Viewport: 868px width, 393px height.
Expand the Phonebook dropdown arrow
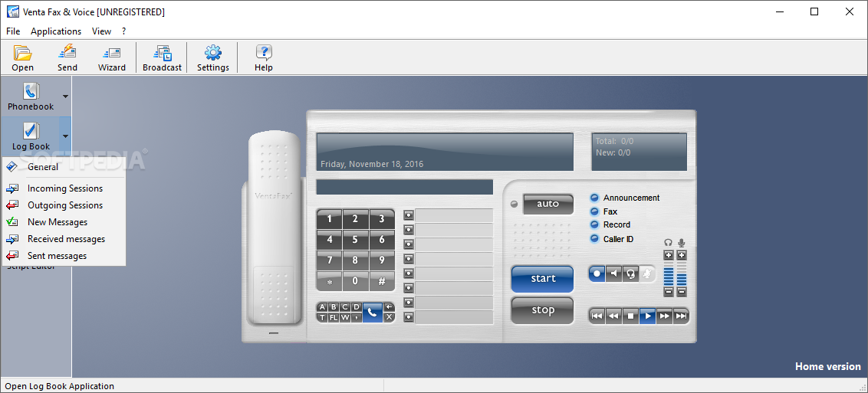[65, 97]
